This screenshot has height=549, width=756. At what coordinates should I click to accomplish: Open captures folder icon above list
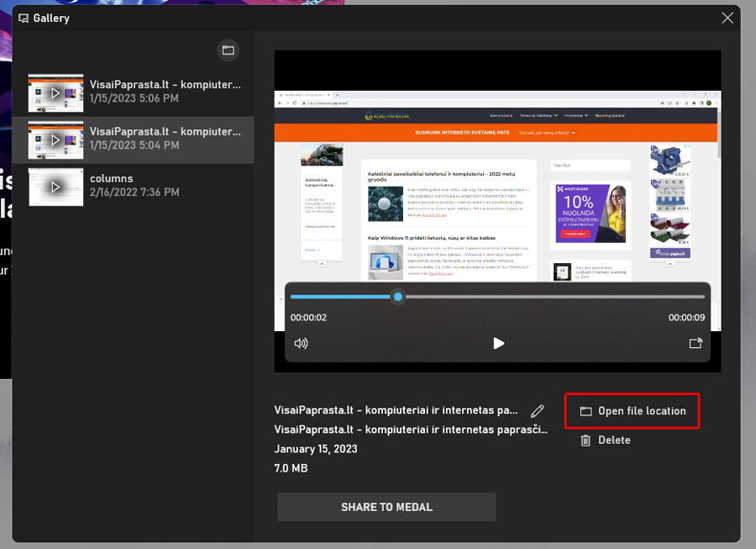[228, 50]
